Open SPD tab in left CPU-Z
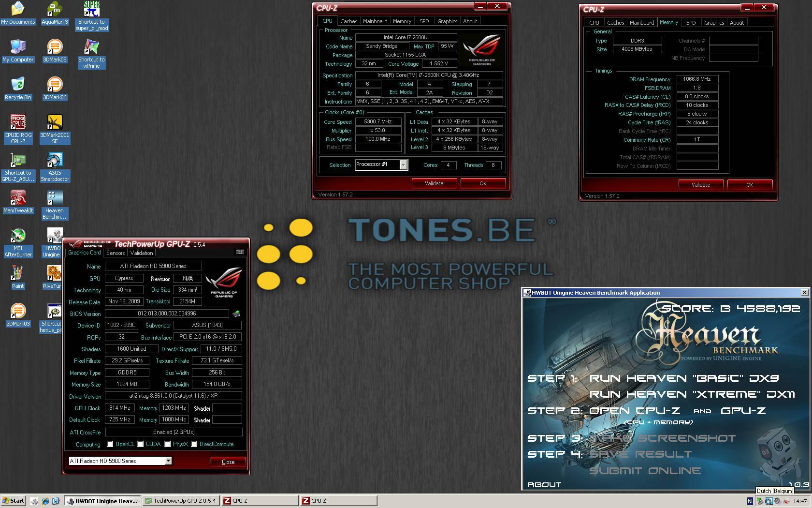 pyautogui.click(x=424, y=21)
